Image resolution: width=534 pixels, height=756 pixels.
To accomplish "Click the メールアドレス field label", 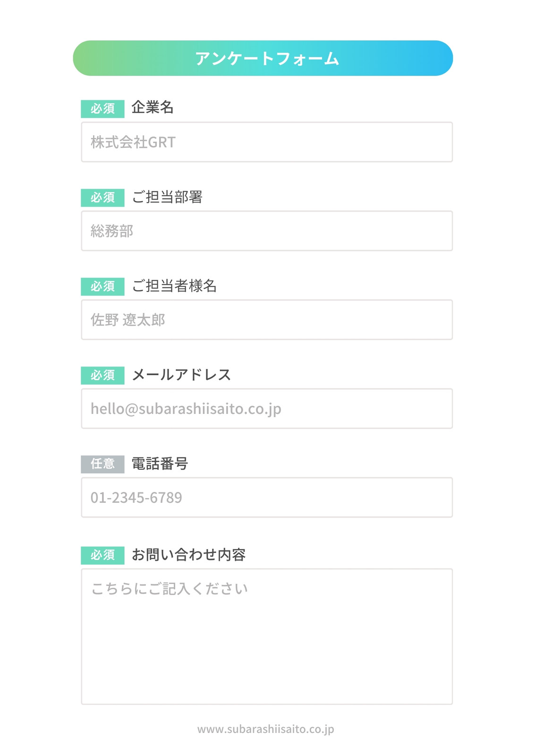I will (181, 375).
